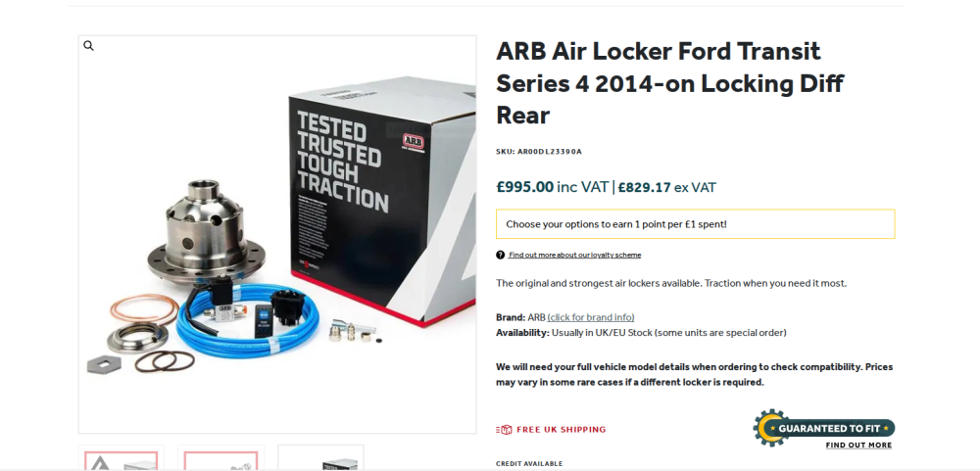Click the loyalty points notice box

[695, 224]
